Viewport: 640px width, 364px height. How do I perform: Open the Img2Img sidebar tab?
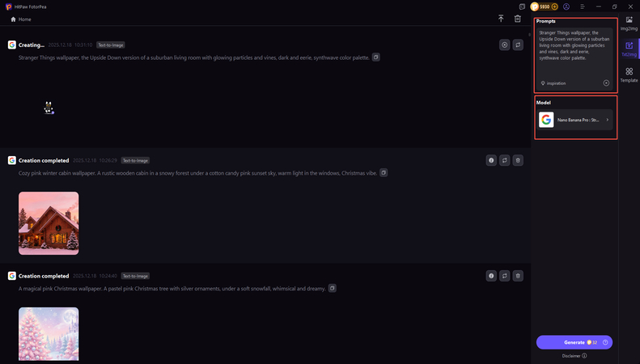tap(629, 23)
